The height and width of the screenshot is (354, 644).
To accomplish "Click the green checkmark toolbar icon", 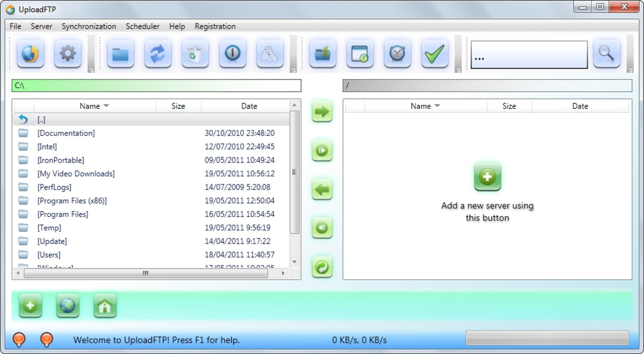I will coord(435,54).
